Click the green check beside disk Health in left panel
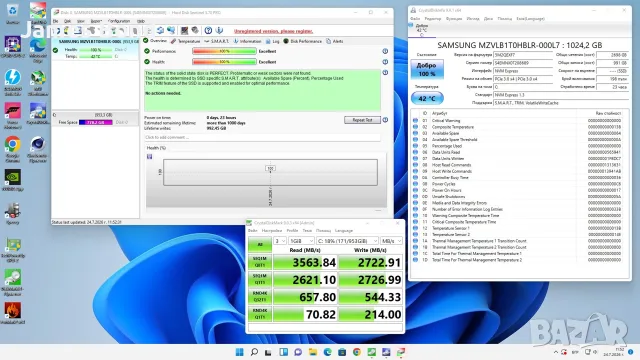The width and height of the screenshot is (640, 360). tap(56, 50)
